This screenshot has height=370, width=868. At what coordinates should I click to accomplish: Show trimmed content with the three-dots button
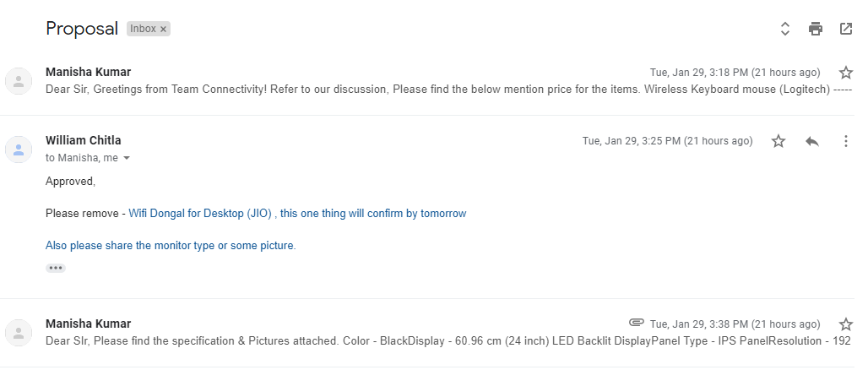[x=56, y=268]
